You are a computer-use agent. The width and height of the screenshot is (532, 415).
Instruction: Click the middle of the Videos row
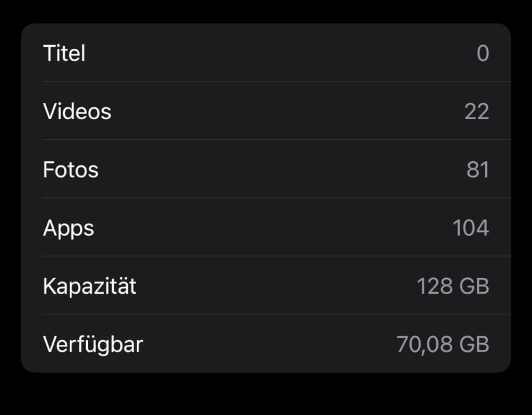tap(266, 111)
